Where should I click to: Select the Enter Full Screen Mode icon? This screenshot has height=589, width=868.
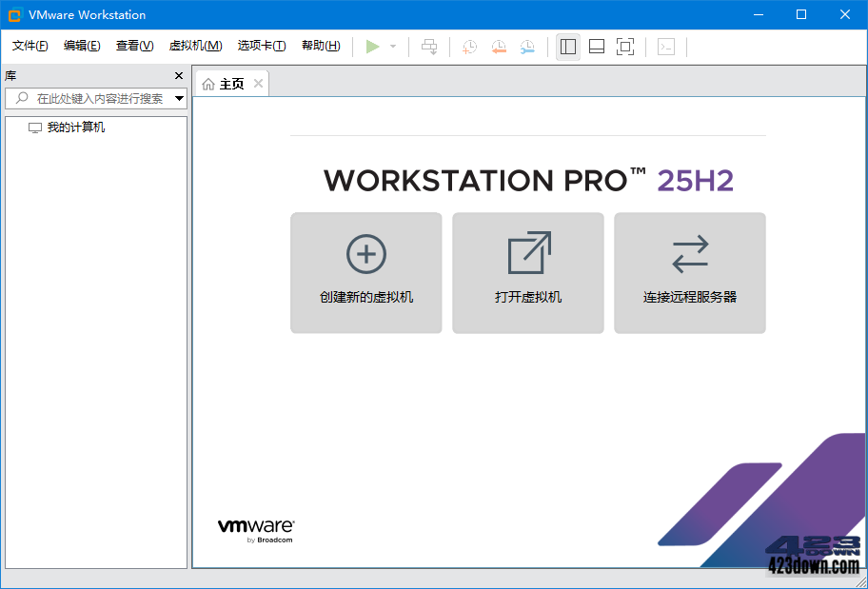(625, 46)
